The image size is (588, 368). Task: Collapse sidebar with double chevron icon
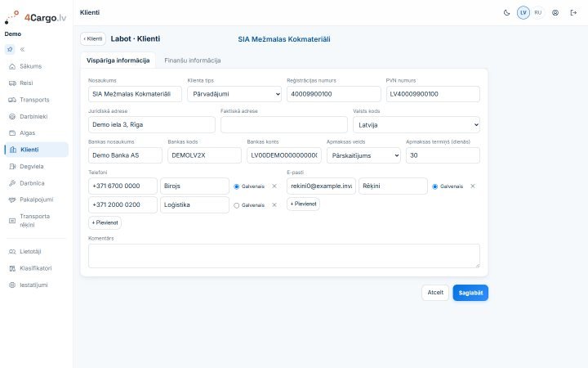(23, 49)
